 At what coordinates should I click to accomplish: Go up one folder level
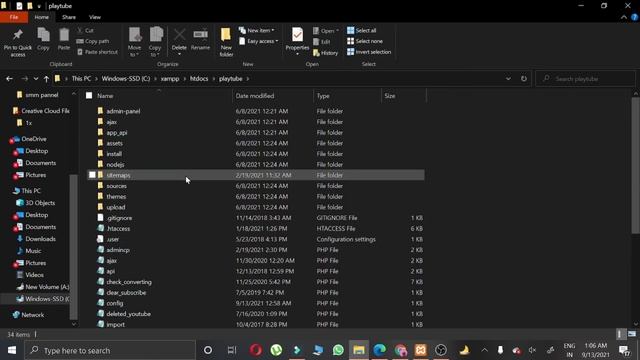pos(46,78)
